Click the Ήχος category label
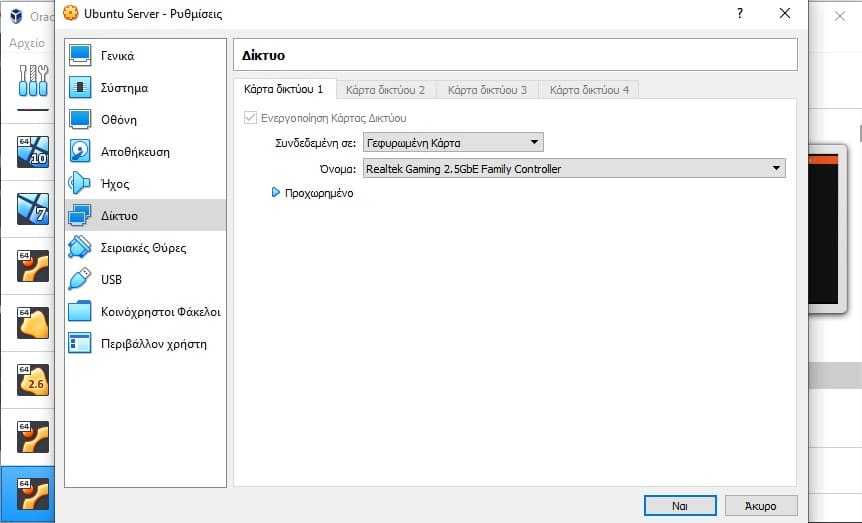 click(x=115, y=184)
